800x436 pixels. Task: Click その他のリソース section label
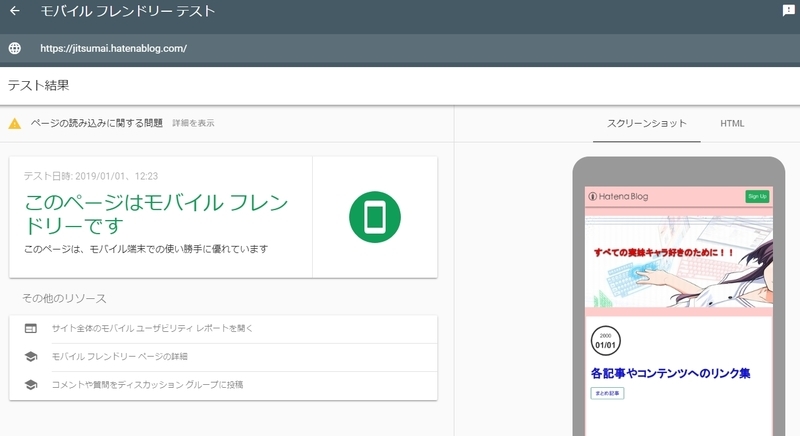point(64,298)
